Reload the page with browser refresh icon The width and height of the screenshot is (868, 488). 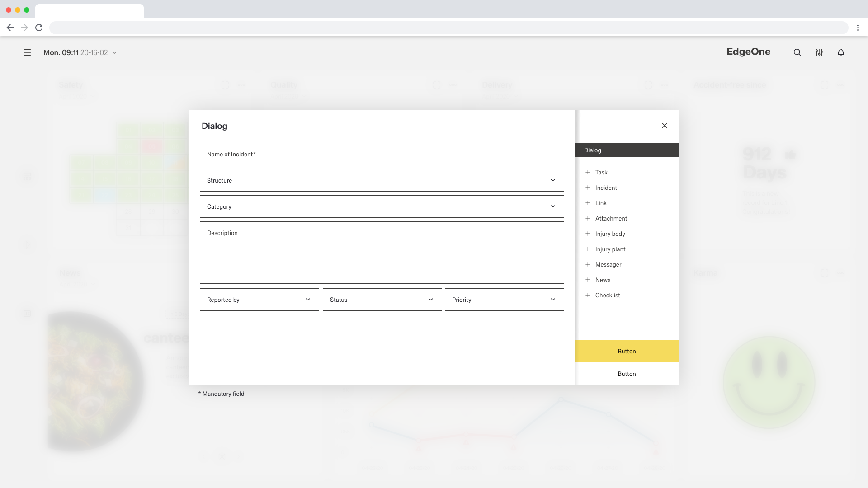tap(39, 28)
